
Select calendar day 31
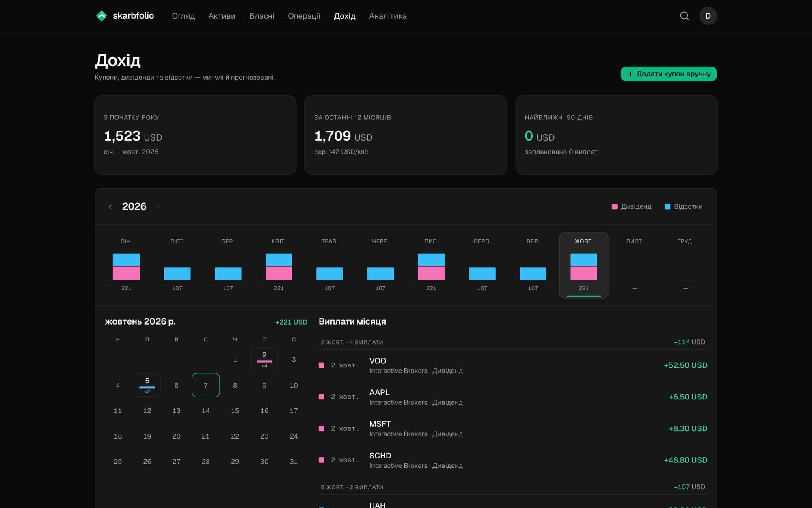point(294,462)
